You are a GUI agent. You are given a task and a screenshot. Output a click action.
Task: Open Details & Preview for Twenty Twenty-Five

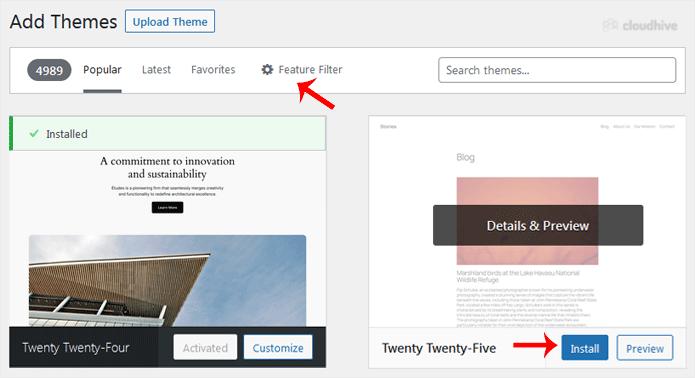538,225
